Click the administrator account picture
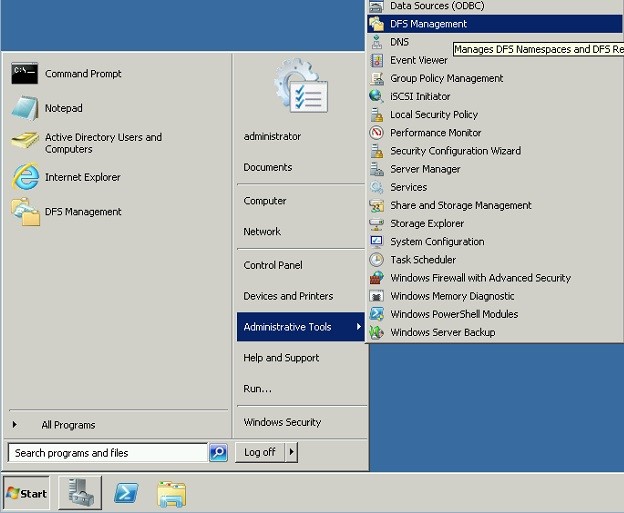The height and width of the screenshot is (513, 624). pyautogui.click(x=301, y=87)
